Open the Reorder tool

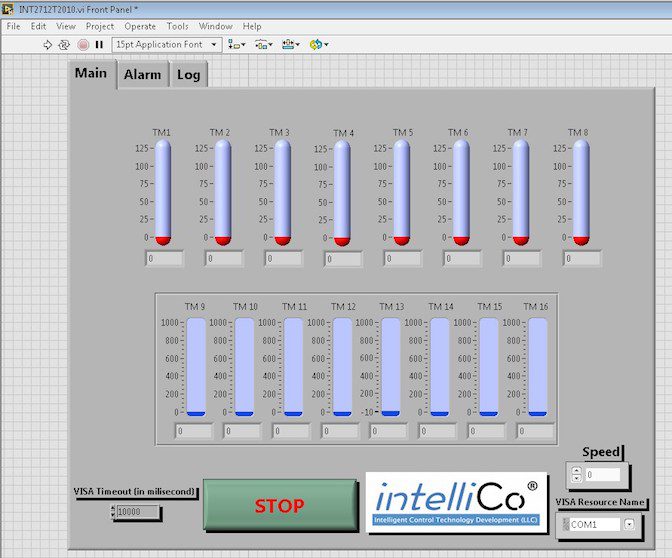[x=318, y=45]
